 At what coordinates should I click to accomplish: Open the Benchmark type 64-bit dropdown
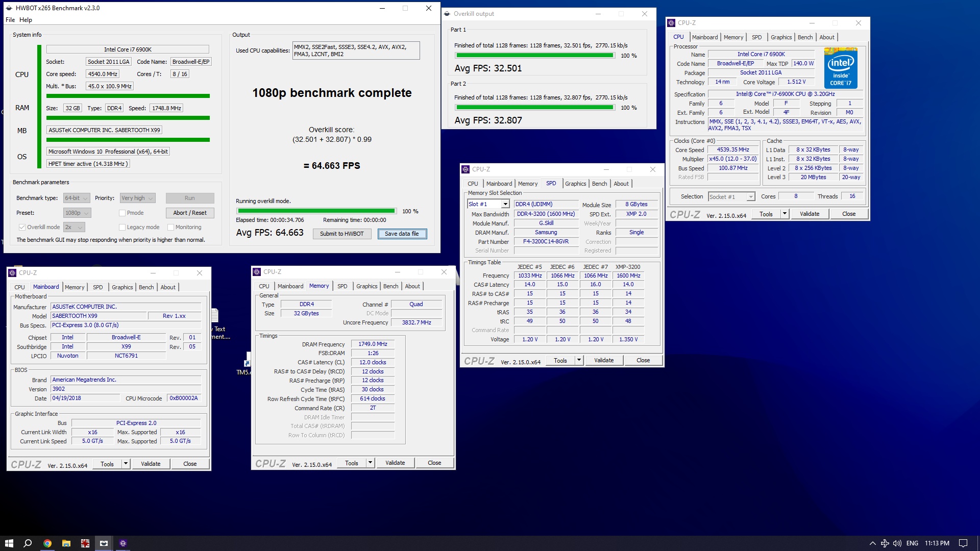(77, 198)
